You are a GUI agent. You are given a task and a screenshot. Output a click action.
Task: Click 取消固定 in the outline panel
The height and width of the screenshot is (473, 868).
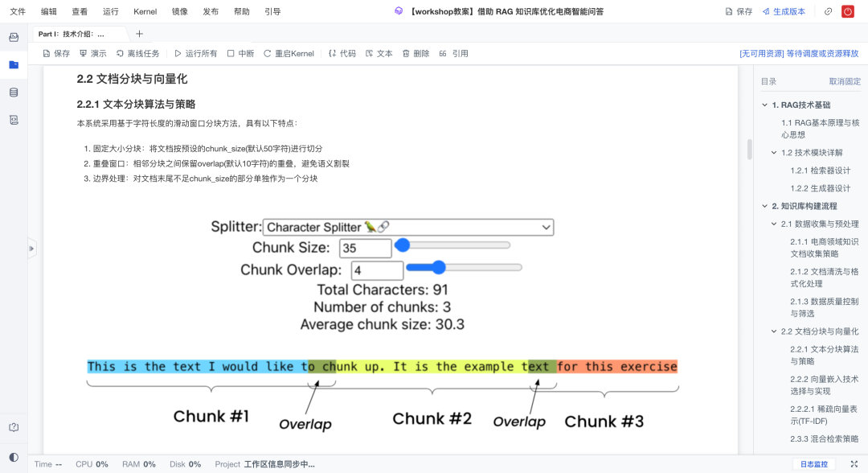tap(845, 81)
